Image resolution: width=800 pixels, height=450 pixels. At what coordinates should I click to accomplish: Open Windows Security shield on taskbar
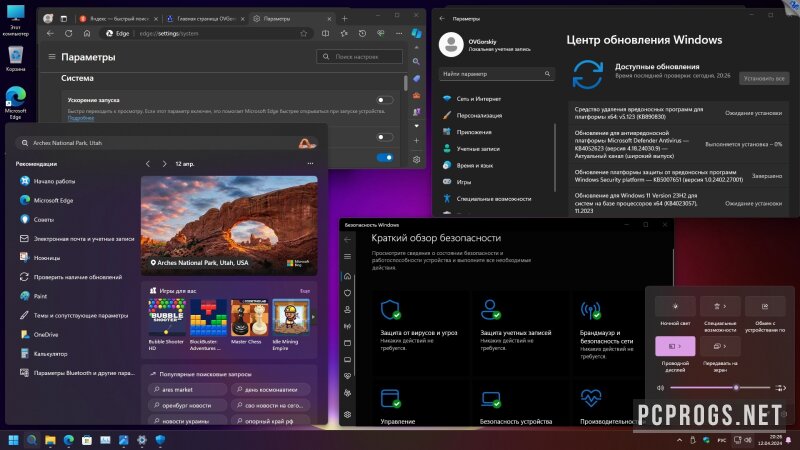[160, 440]
